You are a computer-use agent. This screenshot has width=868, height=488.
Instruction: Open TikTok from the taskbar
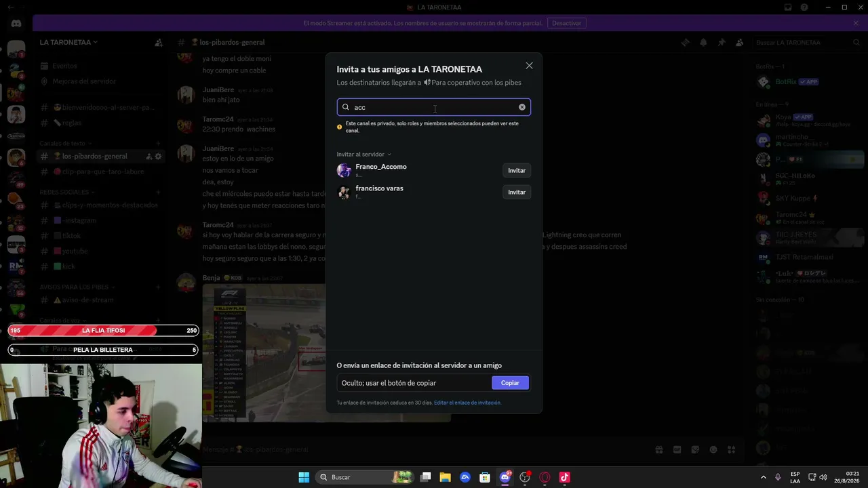[x=564, y=477]
